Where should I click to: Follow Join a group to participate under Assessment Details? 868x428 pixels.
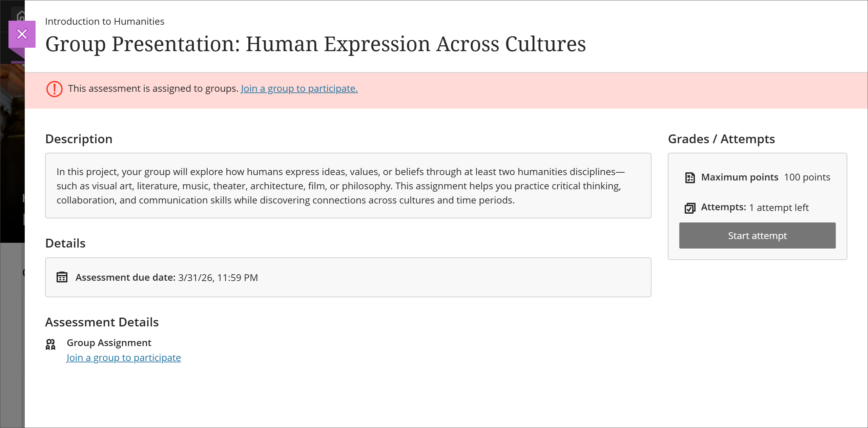coord(123,358)
